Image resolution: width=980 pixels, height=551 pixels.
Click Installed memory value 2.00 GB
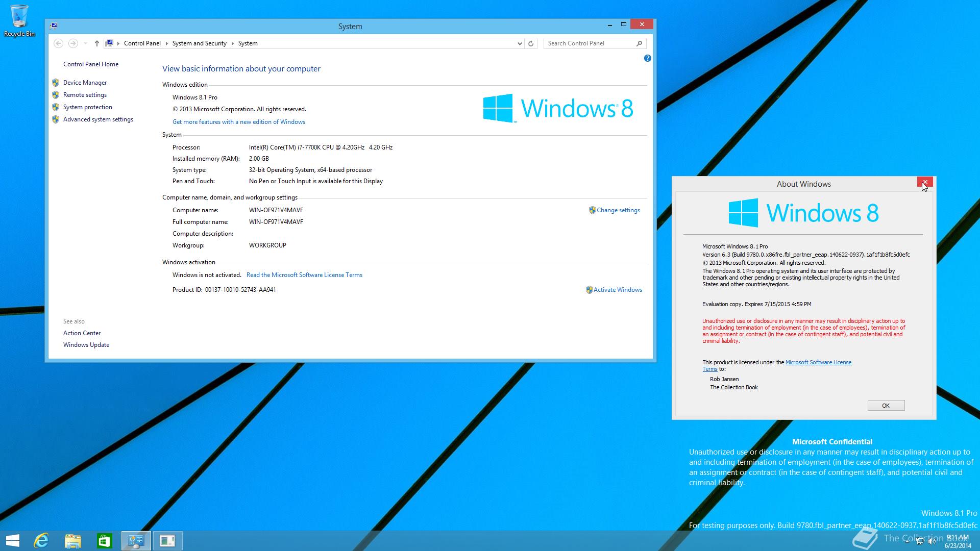[259, 159]
